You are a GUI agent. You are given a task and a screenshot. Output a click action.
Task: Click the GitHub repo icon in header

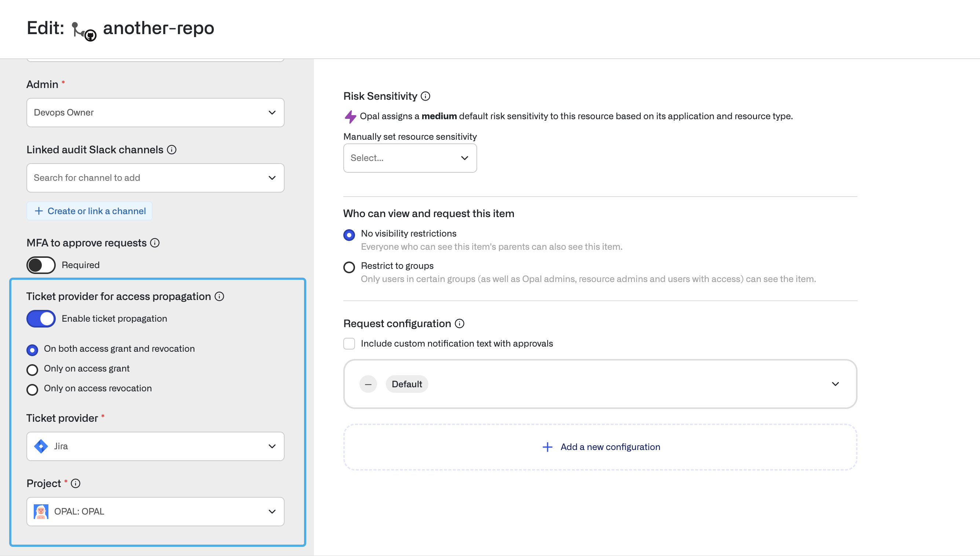click(x=84, y=30)
